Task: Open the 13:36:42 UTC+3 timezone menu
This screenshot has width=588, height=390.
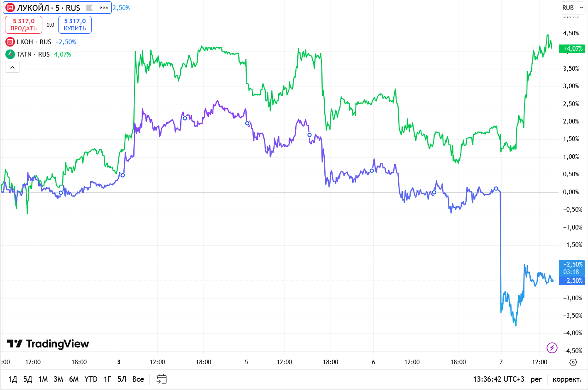Action: coord(498,379)
